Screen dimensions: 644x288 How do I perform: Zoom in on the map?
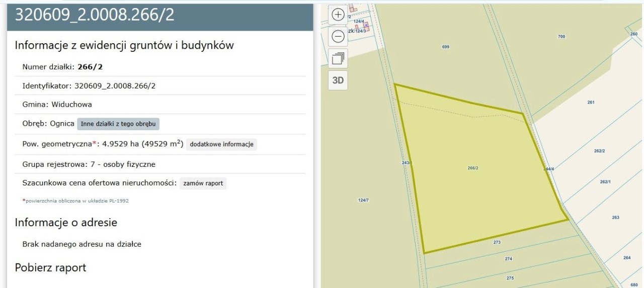[338, 15]
